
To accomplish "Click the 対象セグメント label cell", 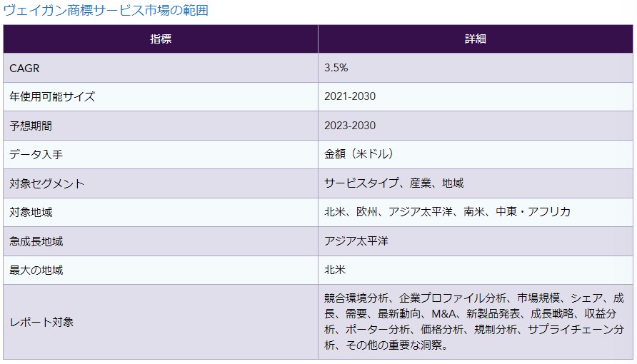I will coord(47,183).
